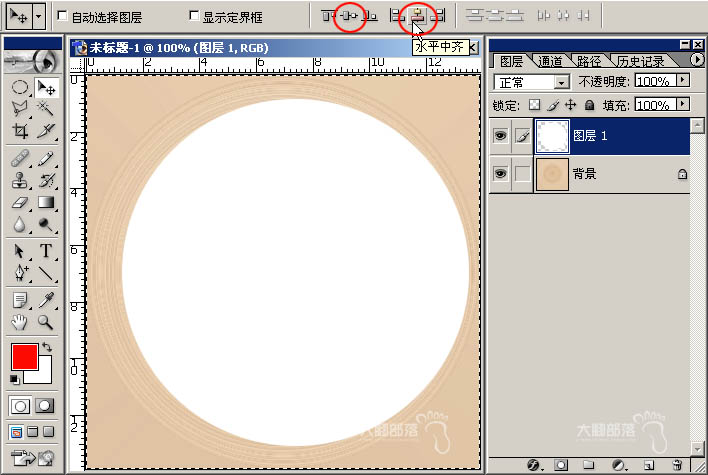Screen dimensions: 708x475
Task: Switch to the 路径 tab
Action: (589, 61)
